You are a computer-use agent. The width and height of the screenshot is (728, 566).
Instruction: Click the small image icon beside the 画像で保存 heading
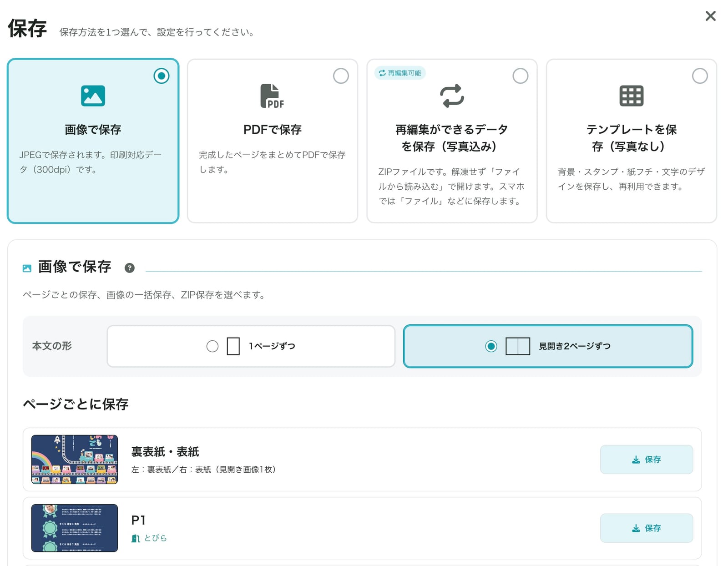click(x=27, y=268)
